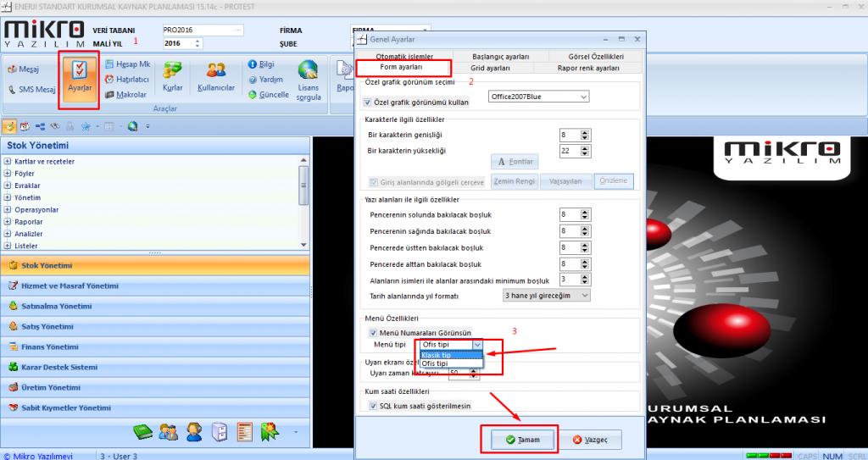Image resolution: width=868 pixels, height=460 pixels.
Task: Toggle SQL kum saati gösterilmesin checkbox
Action: 373,407
